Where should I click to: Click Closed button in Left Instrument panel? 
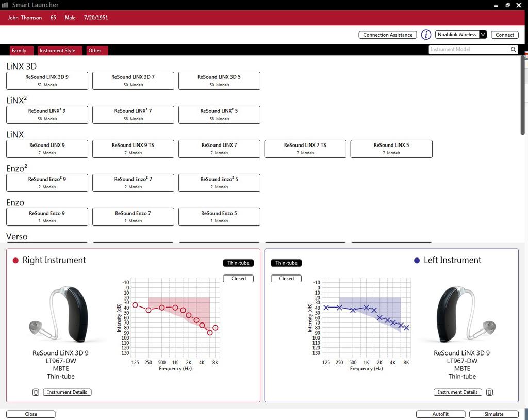point(286,279)
